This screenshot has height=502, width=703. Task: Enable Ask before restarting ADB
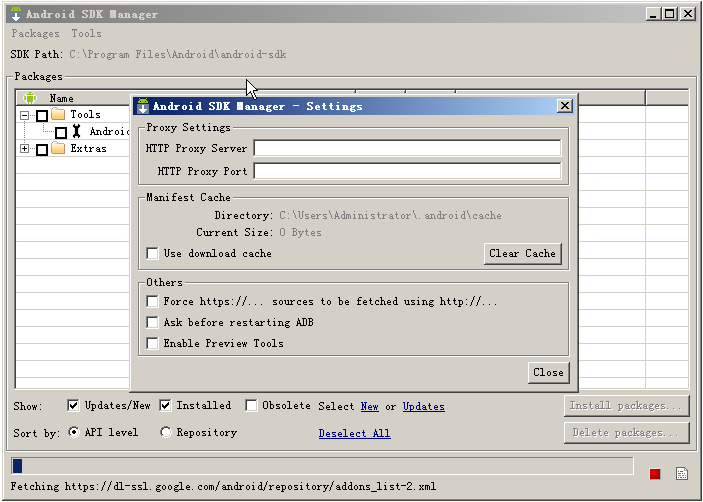(152, 322)
